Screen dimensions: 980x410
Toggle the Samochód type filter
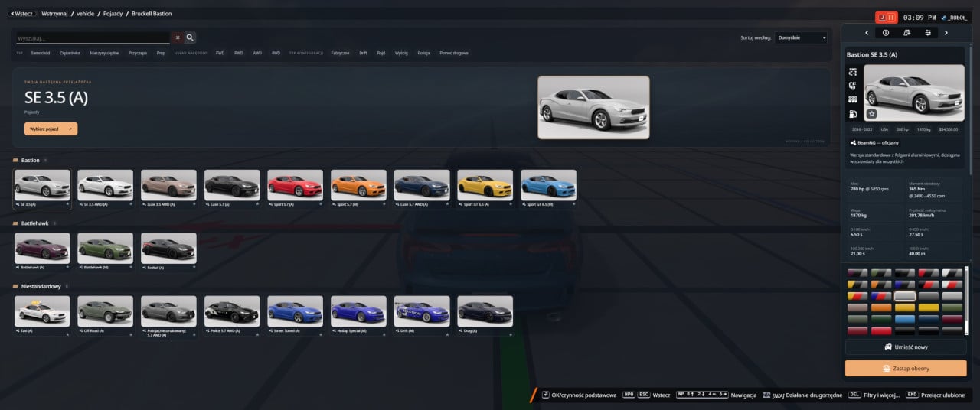pyautogui.click(x=41, y=53)
